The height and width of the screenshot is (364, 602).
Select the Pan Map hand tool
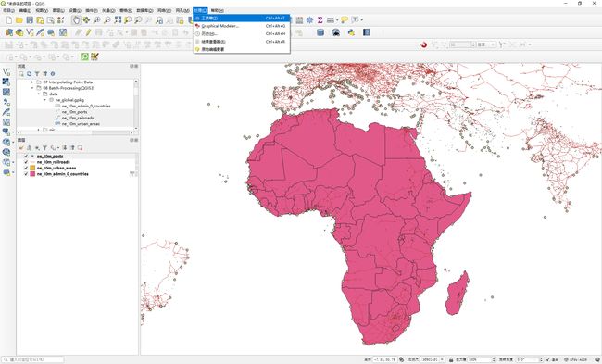tap(76, 20)
